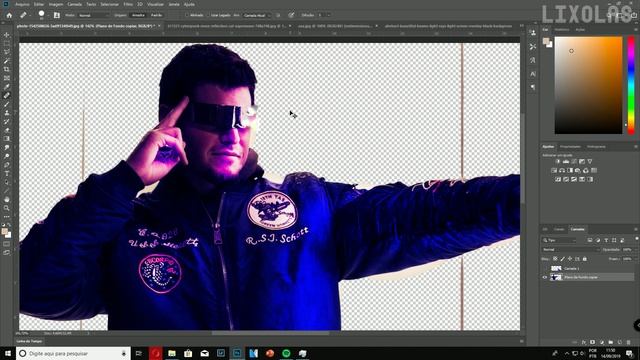Open the layer filter type dropdown
640x360 pixels.
[559, 240]
